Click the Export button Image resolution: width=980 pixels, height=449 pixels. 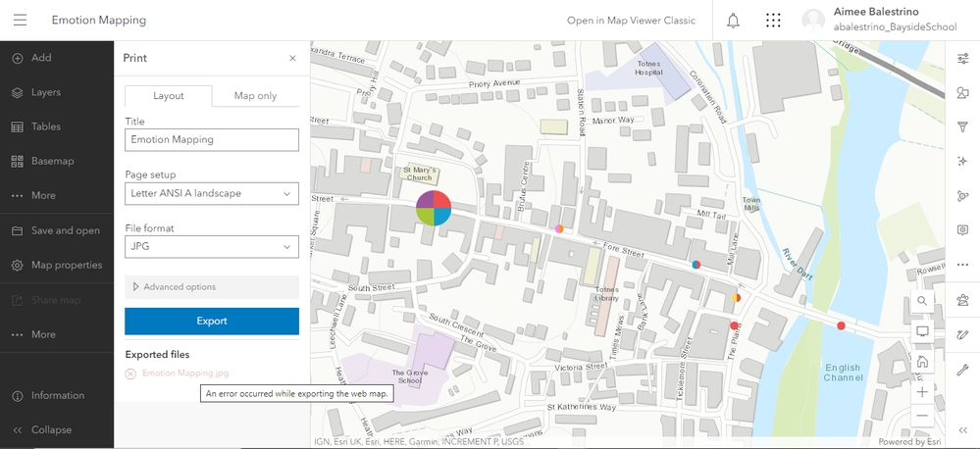point(211,321)
